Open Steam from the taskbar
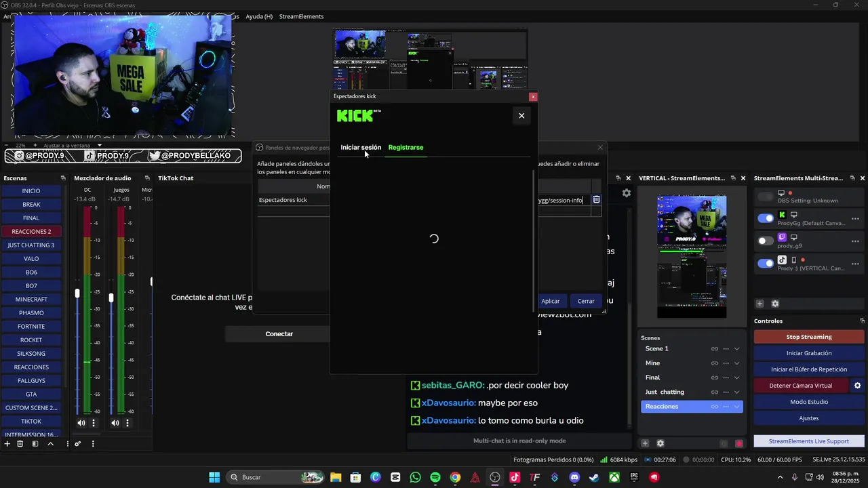868x488 pixels. coord(594,477)
